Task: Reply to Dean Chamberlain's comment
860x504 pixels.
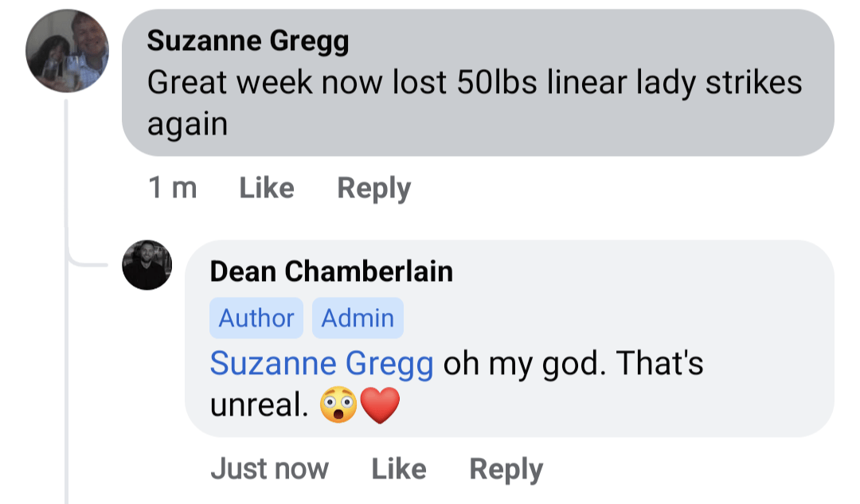Action: [x=506, y=469]
